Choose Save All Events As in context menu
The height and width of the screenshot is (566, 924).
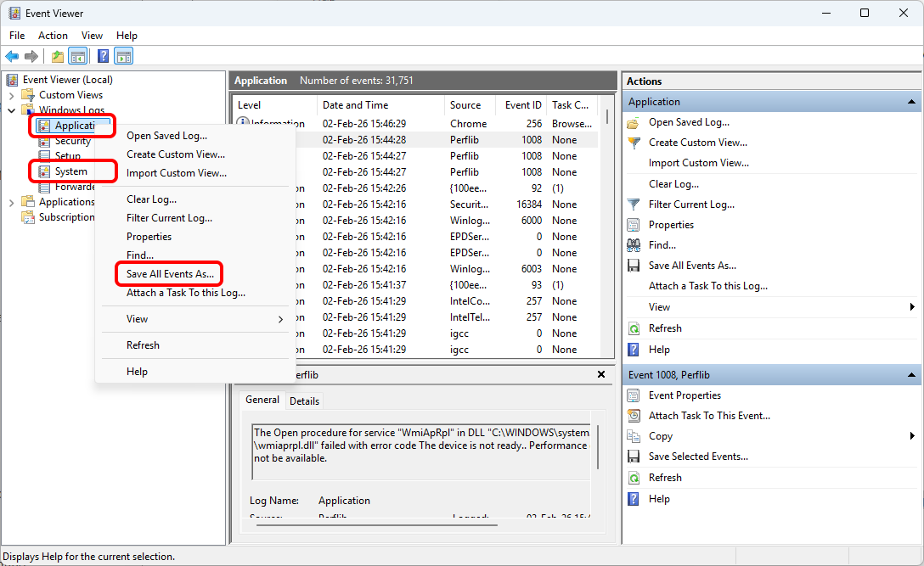click(170, 274)
